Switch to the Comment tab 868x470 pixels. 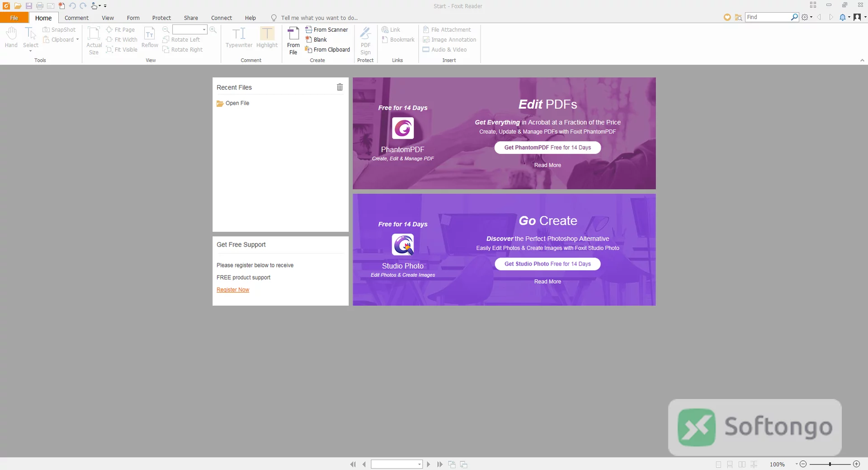coord(76,18)
